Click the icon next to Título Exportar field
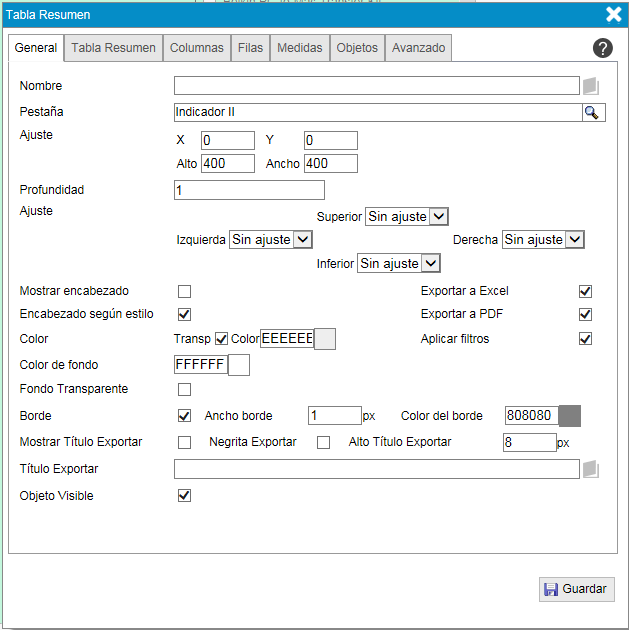This screenshot has width=629, height=630. pyautogui.click(x=591, y=469)
